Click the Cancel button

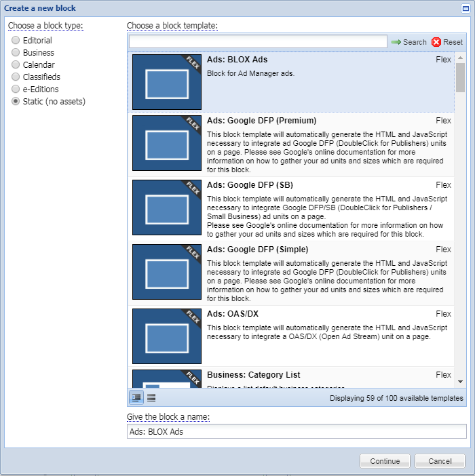(440, 461)
